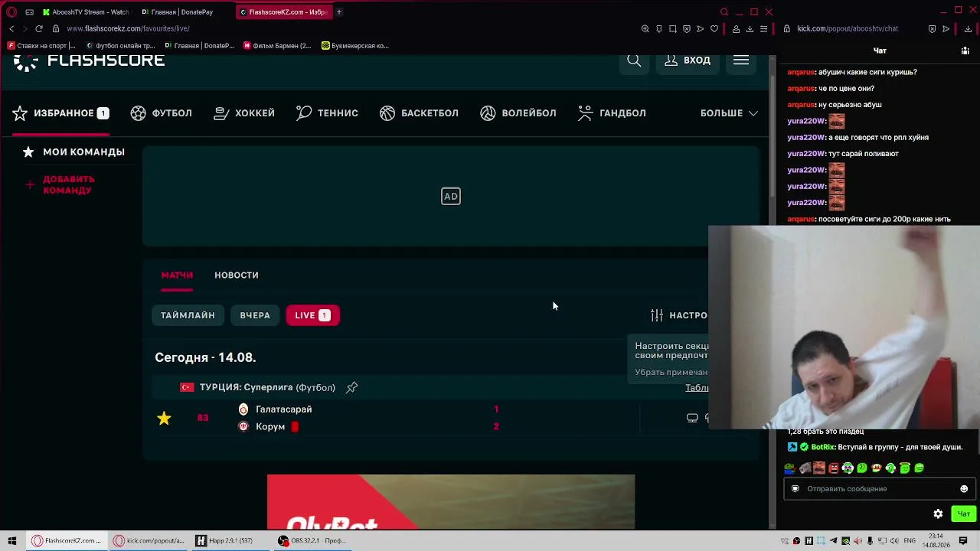Click the chat message input field
This screenshot has height=551, width=980.
click(879, 489)
